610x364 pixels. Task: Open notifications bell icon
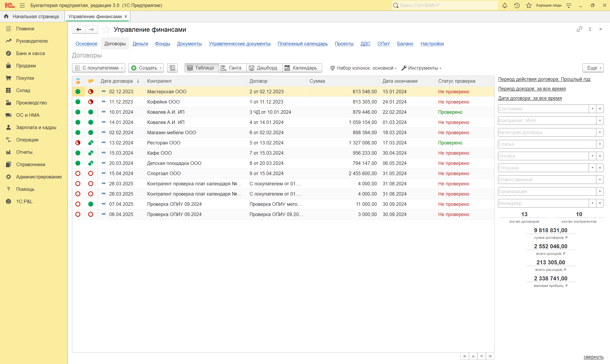[504, 5]
